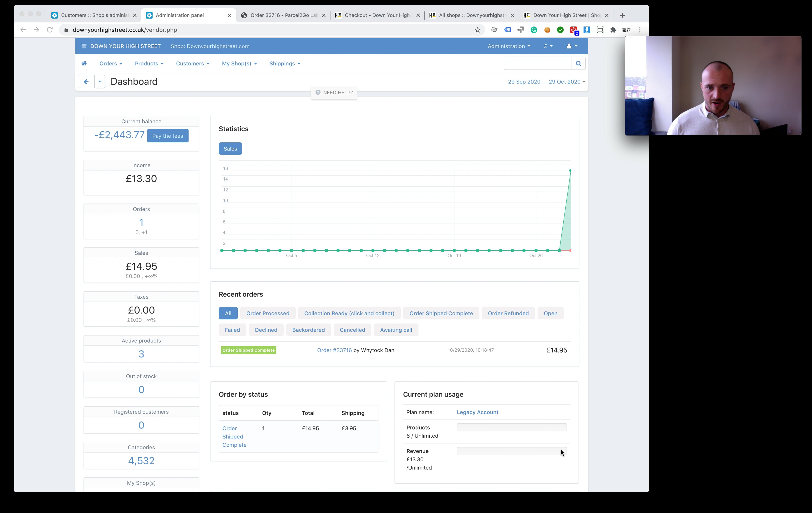The image size is (812, 513).
Task: Bookmark page with the star icon
Action: pyautogui.click(x=477, y=30)
